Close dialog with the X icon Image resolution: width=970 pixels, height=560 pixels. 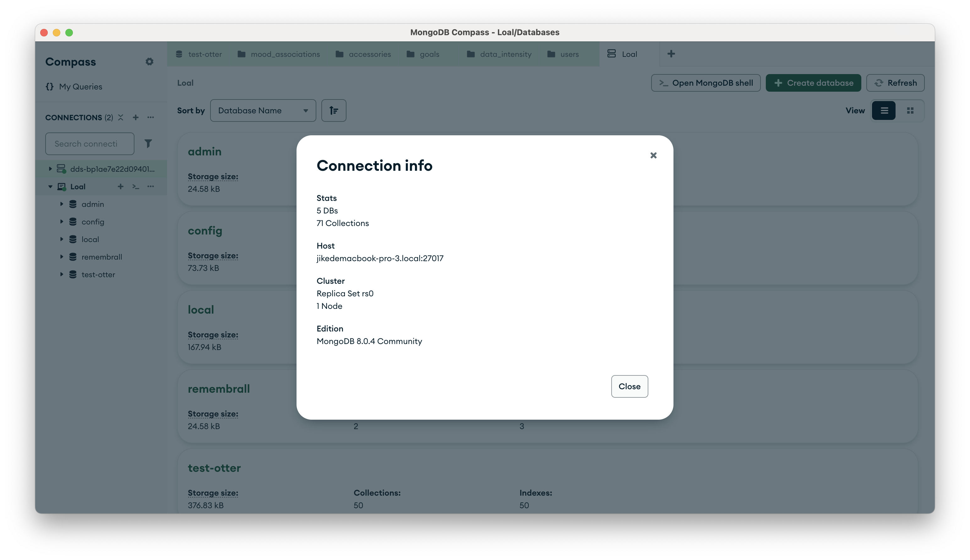(653, 155)
